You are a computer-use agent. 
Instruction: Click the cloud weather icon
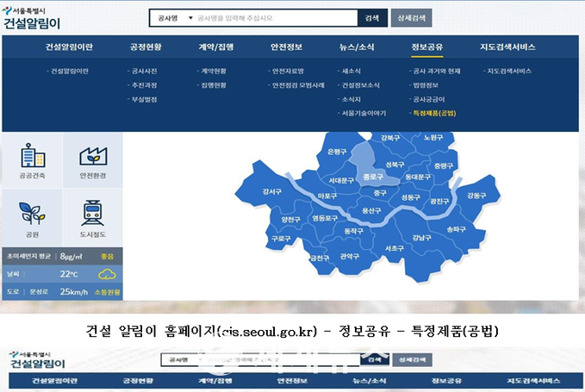pos(108,274)
